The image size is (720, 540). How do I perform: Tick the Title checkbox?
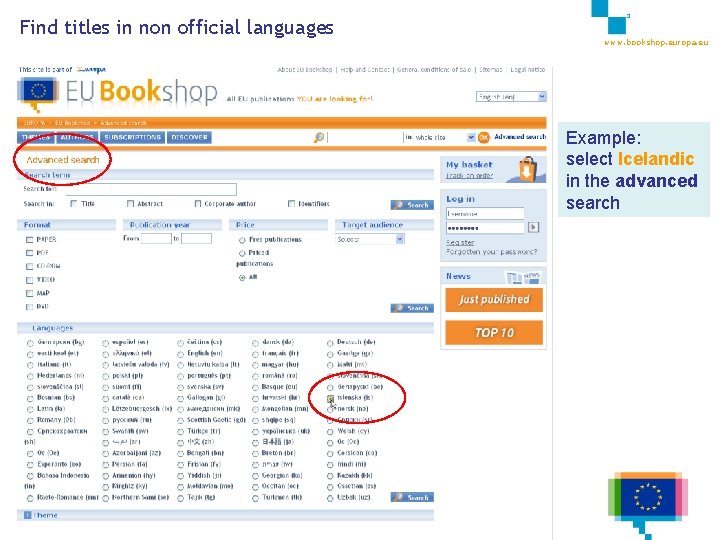tap(73, 203)
